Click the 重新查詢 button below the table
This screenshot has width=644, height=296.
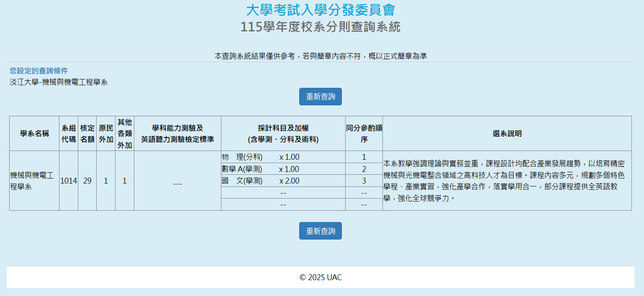(x=320, y=231)
